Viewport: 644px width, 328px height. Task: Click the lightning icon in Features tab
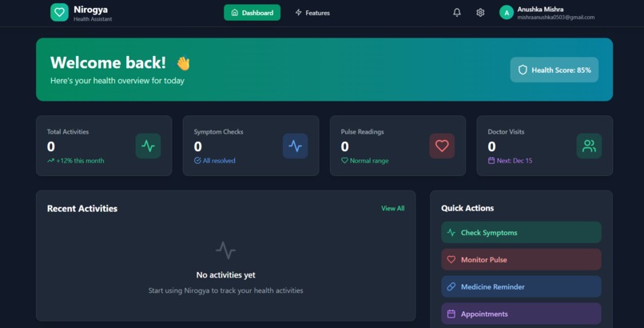click(x=299, y=13)
